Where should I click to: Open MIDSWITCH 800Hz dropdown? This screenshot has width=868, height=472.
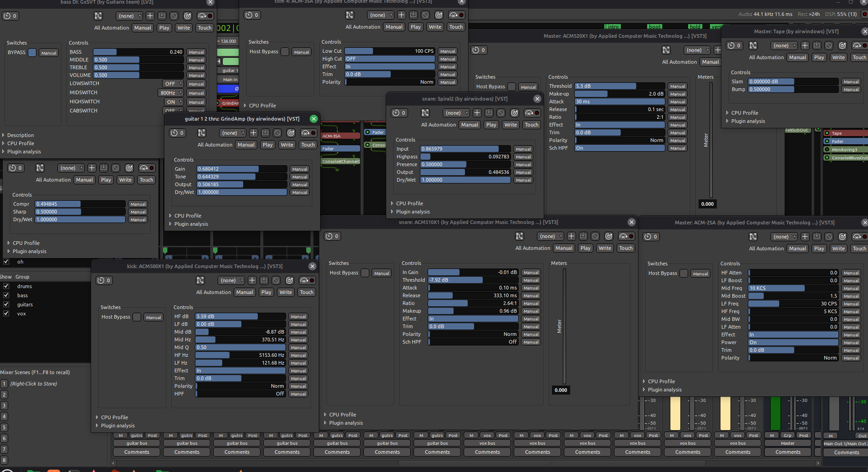click(x=171, y=93)
